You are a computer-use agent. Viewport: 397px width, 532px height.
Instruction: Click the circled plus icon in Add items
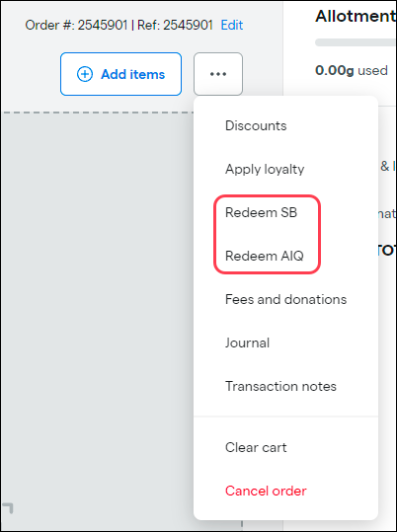[85, 74]
